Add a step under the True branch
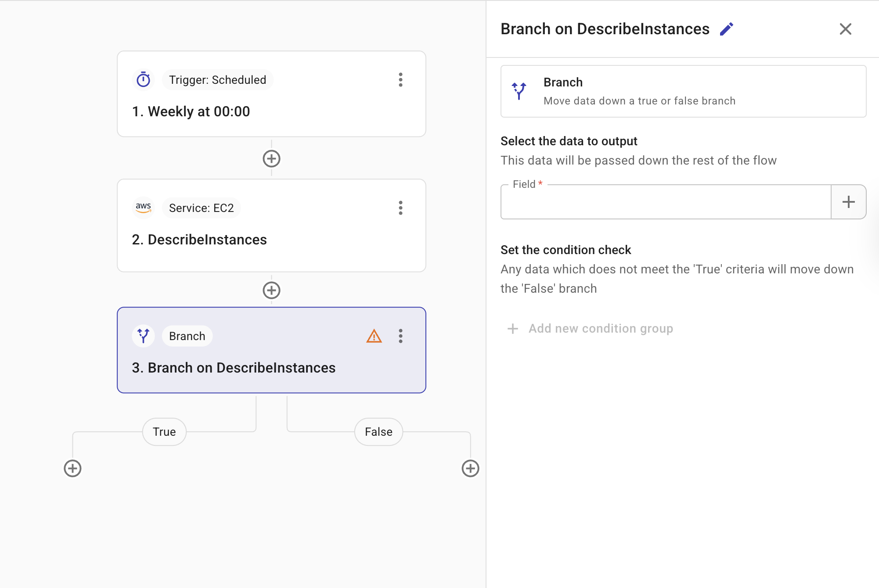The image size is (879, 588). (x=72, y=468)
